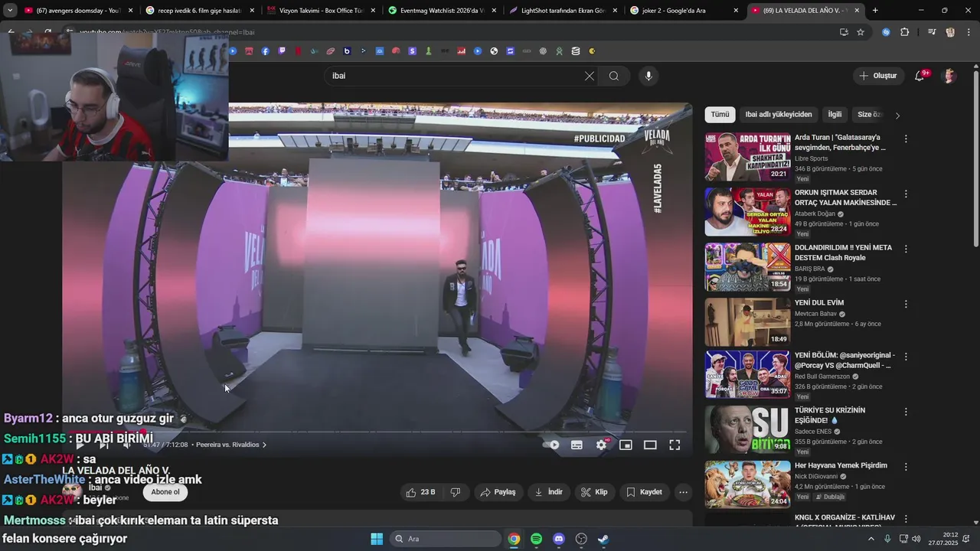980x551 pixels.
Task: Open Chrome profile avatar in toolbar
Action: click(950, 32)
